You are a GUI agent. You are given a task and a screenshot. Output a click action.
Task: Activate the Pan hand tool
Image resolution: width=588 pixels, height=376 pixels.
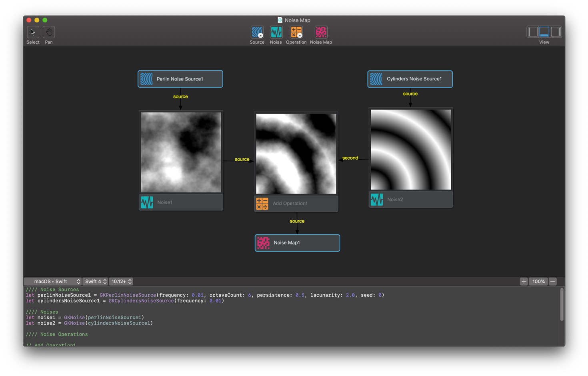point(49,32)
